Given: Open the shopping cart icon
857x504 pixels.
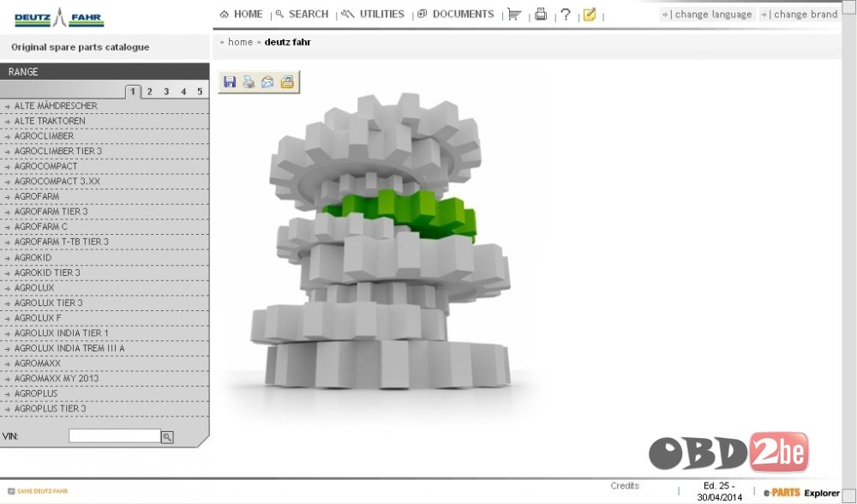Looking at the screenshot, I should tap(513, 15).
